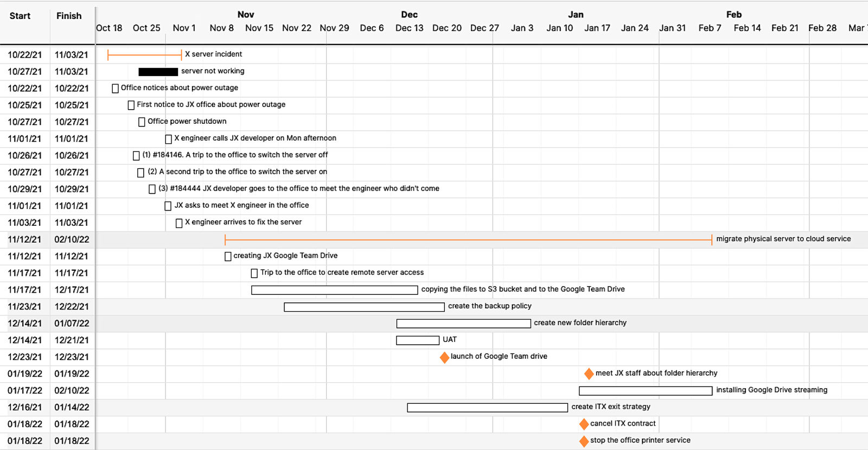Viewport: 868px width, 450px height.
Task: Select the First notice to JX office box
Action: pyautogui.click(x=131, y=105)
